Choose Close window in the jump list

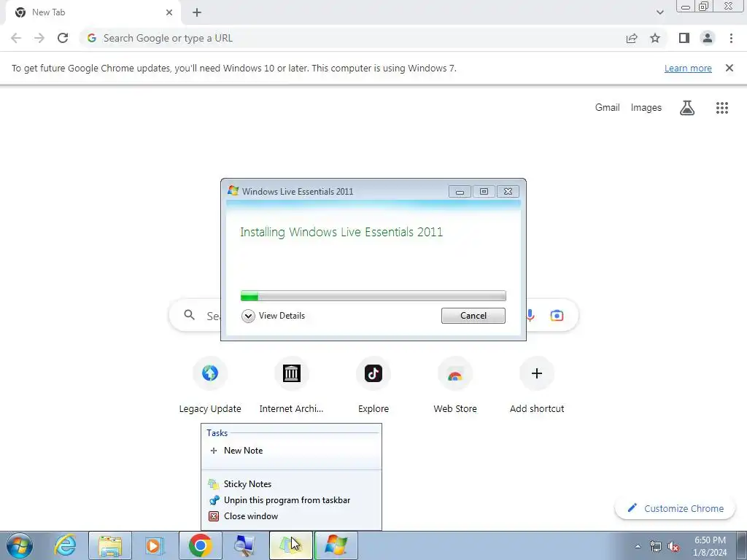click(291, 516)
